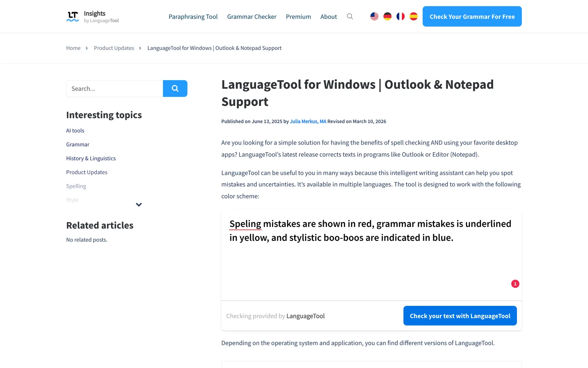
Task: Open author Julia Merkus, MA link
Action: (x=308, y=121)
